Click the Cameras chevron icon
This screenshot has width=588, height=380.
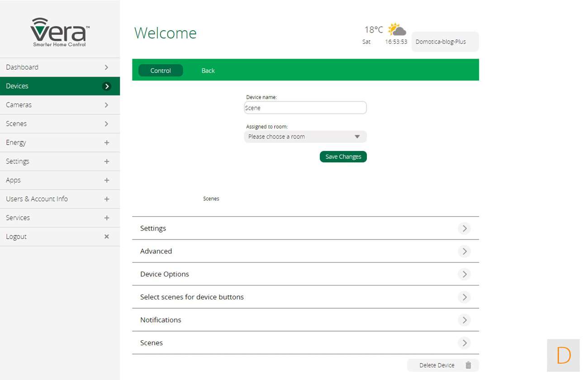point(107,105)
